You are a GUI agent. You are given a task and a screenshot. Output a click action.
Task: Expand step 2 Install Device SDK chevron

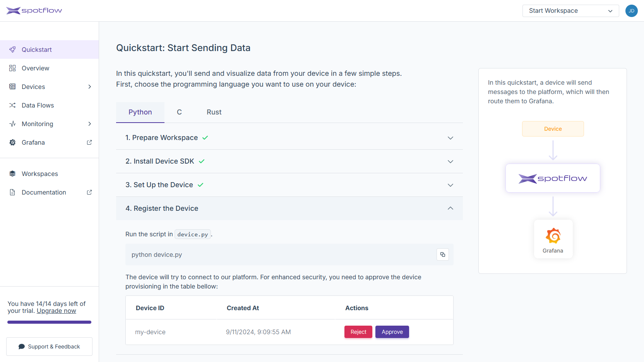click(x=450, y=162)
